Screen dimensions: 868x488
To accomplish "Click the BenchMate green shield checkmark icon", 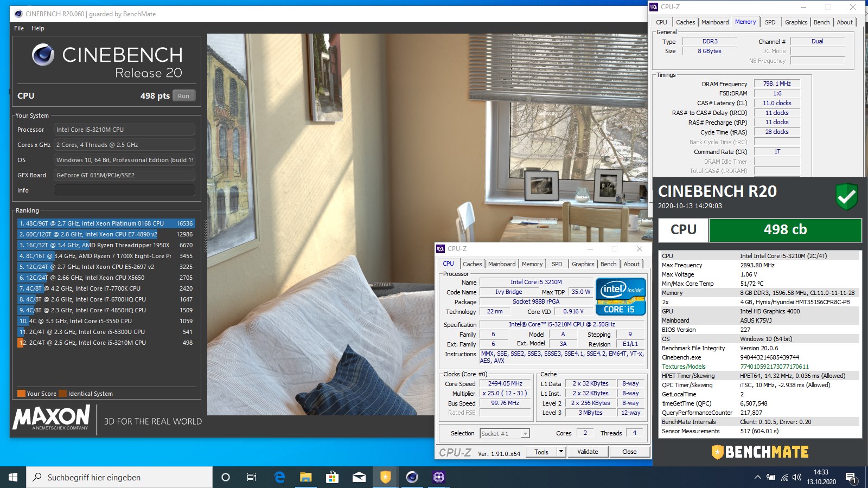I will coord(846,196).
